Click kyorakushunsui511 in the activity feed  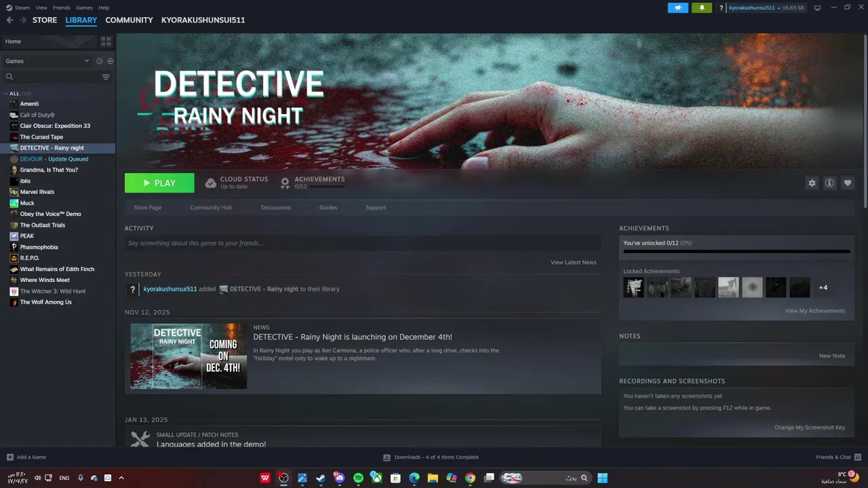[170, 289]
